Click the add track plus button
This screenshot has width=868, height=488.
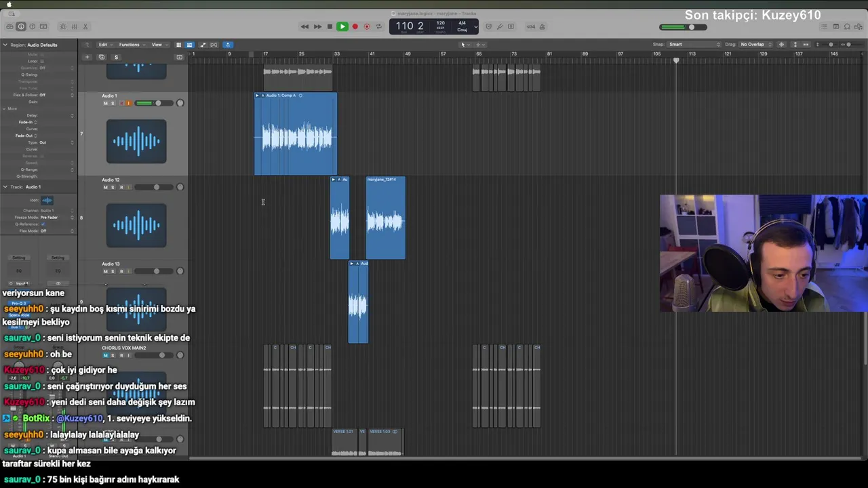pos(87,57)
